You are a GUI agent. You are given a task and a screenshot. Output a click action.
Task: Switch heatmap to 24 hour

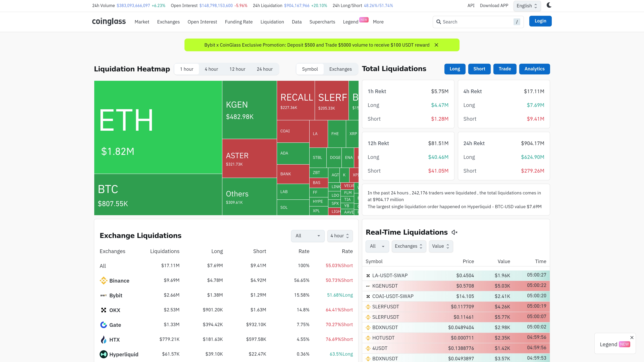pos(264,69)
